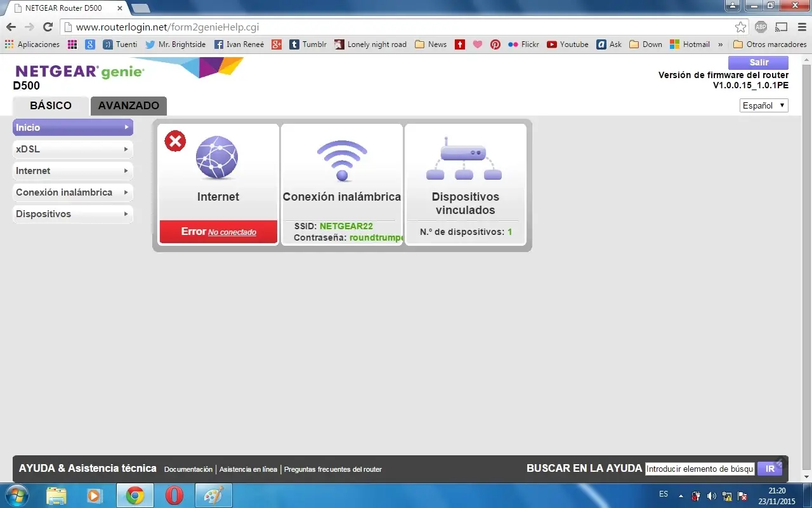Open the Tuenti bookmark

[x=121, y=44]
